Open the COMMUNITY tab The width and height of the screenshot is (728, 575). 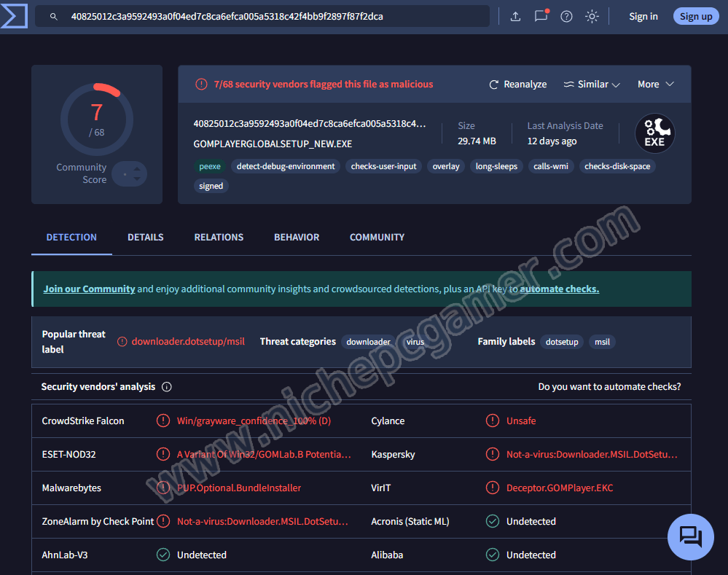[x=377, y=238]
